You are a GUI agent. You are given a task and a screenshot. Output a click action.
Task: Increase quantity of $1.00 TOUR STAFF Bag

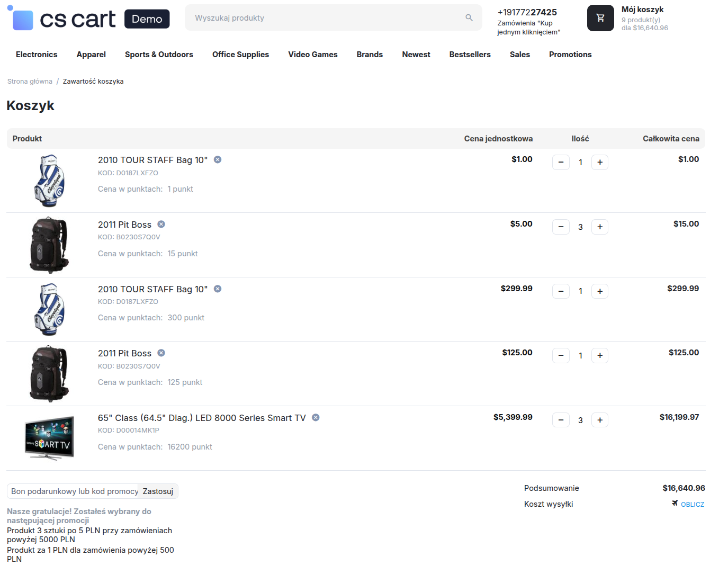click(x=600, y=162)
